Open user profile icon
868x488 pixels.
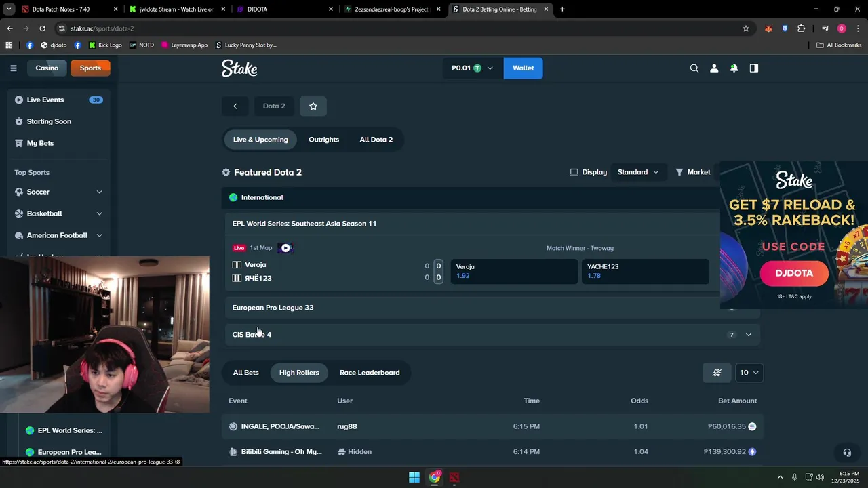click(x=713, y=68)
